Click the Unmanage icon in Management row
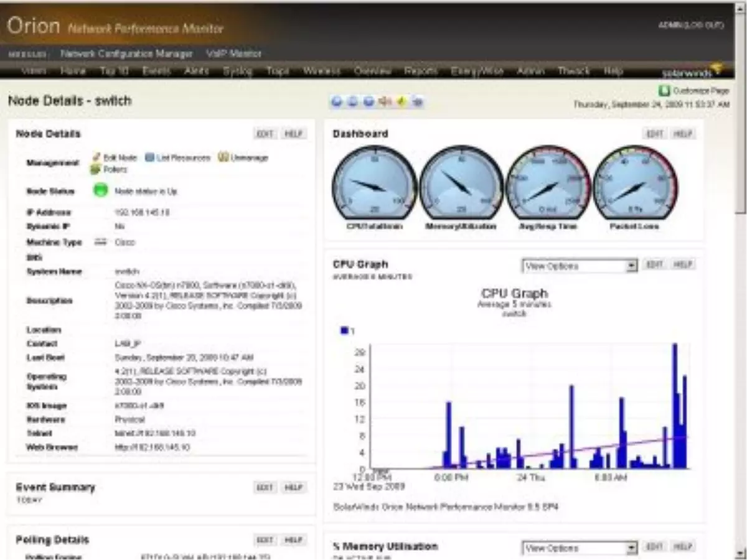This screenshot has width=747, height=560. [223, 157]
